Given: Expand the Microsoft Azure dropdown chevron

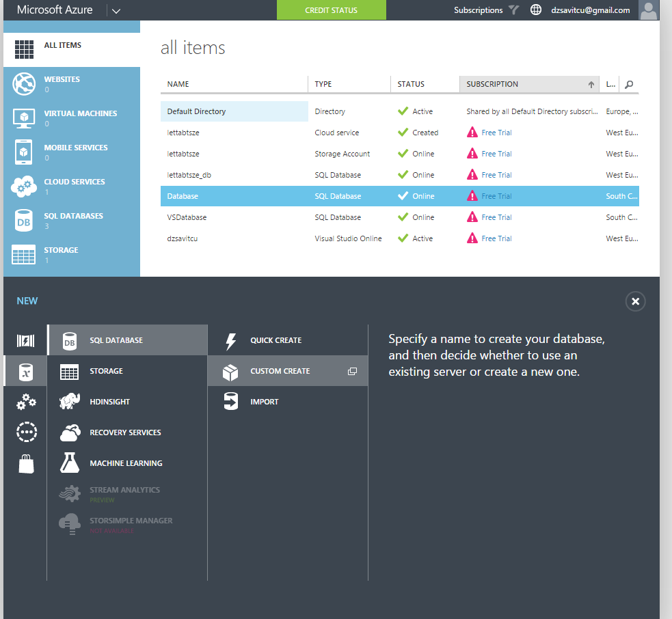Looking at the screenshot, I should tap(116, 11).
